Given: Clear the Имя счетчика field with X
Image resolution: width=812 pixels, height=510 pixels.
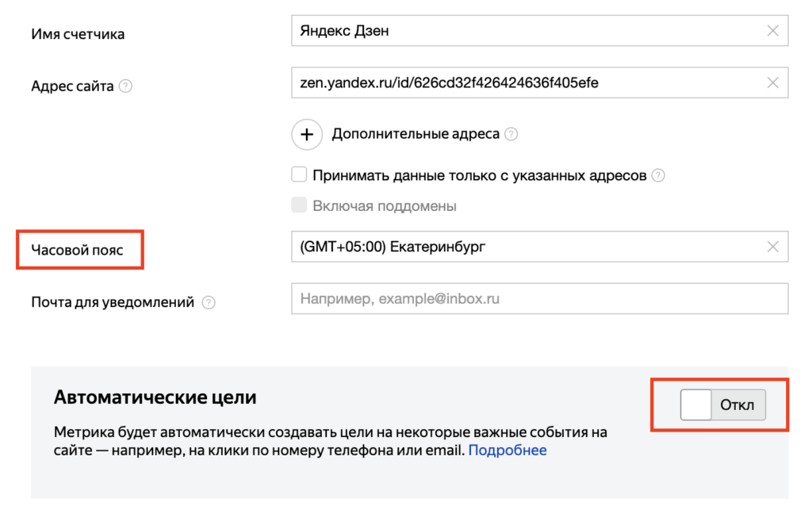Looking at the screenshot, I should coord(772,32).
